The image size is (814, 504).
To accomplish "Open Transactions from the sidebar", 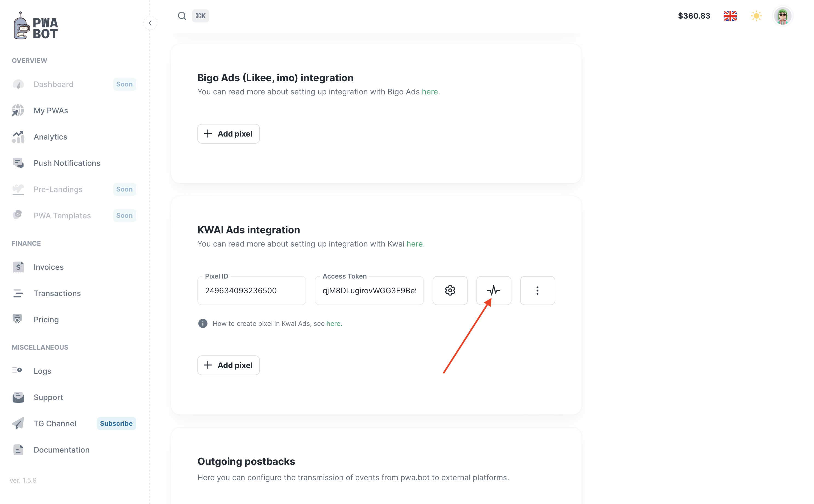I will tap(57, 293).
